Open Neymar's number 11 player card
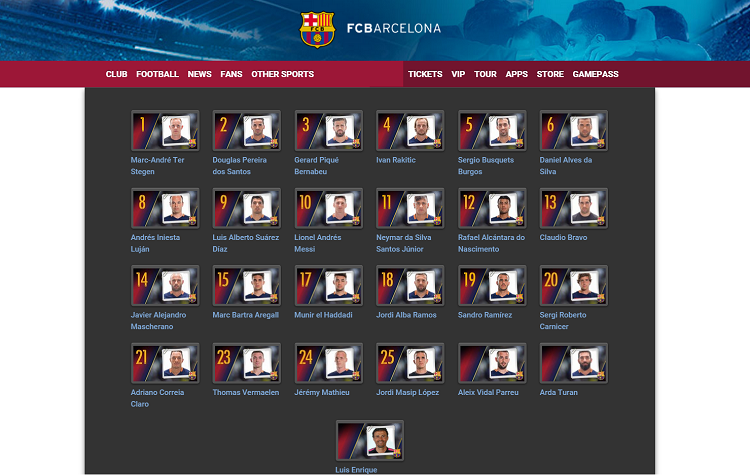The image size is (750, 475). coord(410,208)
